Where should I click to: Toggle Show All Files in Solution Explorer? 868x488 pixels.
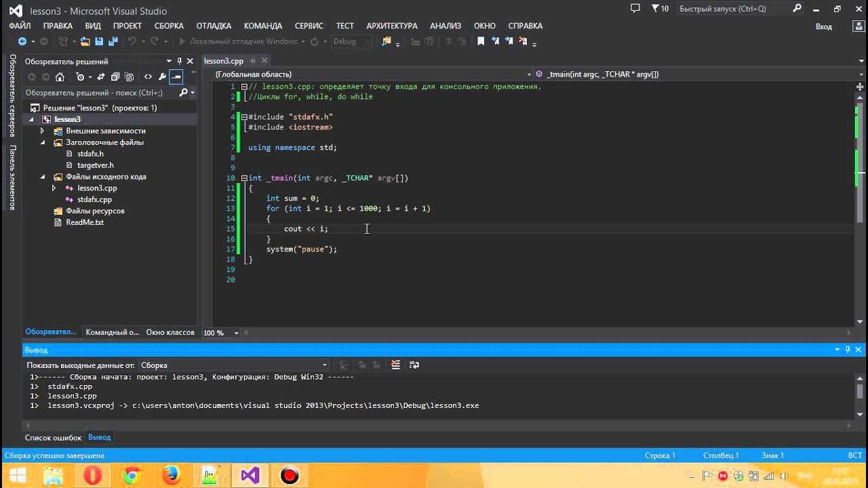[x=129, y=77]
